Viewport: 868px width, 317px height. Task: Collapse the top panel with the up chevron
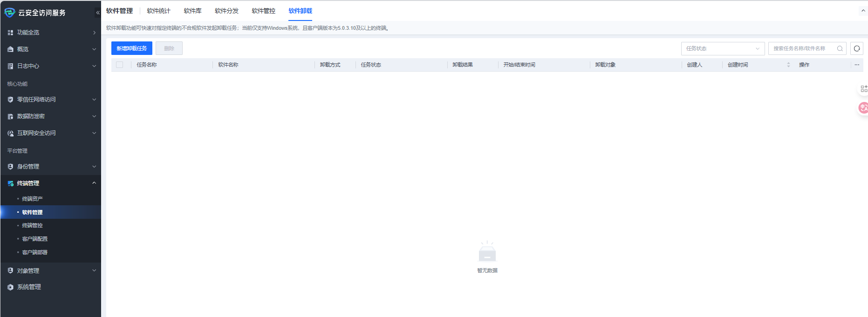click(x=863, y=11)
